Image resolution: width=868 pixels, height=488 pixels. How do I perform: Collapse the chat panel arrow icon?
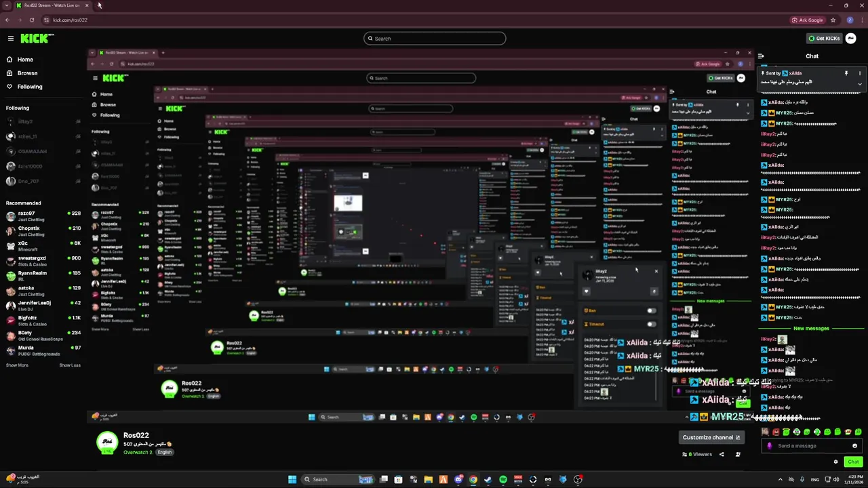[761, 56]
